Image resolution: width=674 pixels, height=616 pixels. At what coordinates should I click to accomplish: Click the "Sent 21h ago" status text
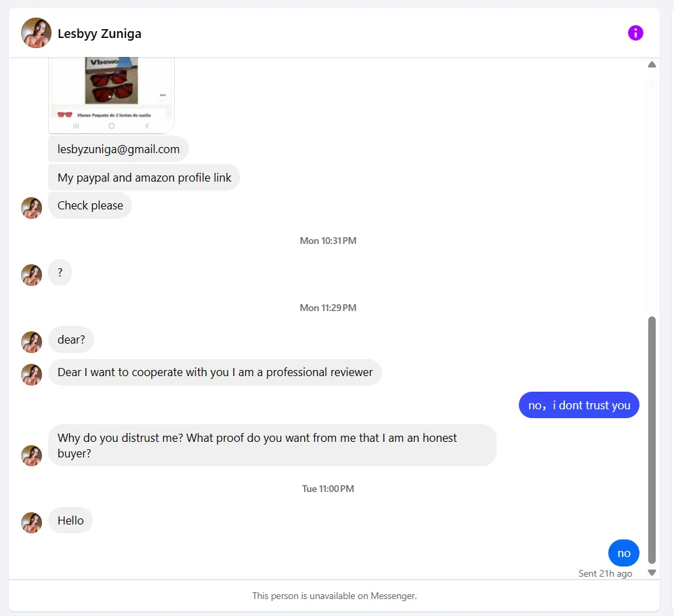[605, 573]
